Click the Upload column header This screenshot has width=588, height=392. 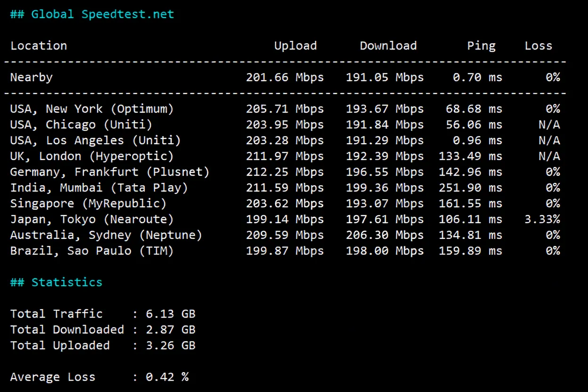(295, 45)
